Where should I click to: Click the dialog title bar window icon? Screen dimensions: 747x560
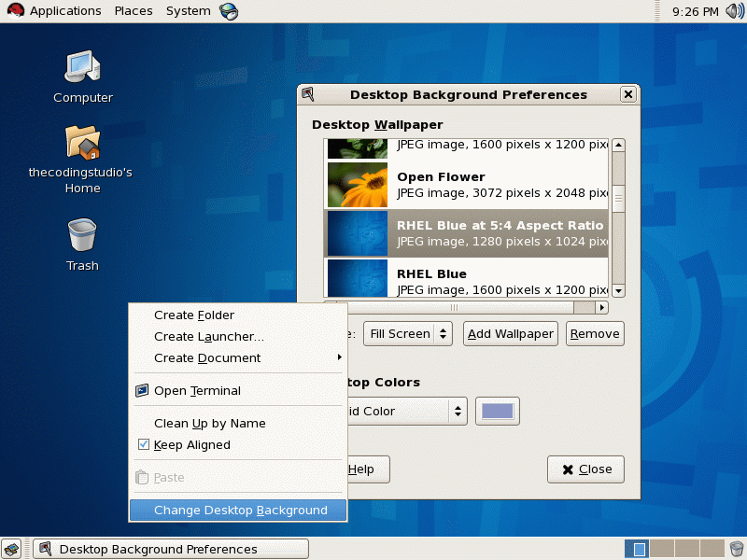[308, 94]
